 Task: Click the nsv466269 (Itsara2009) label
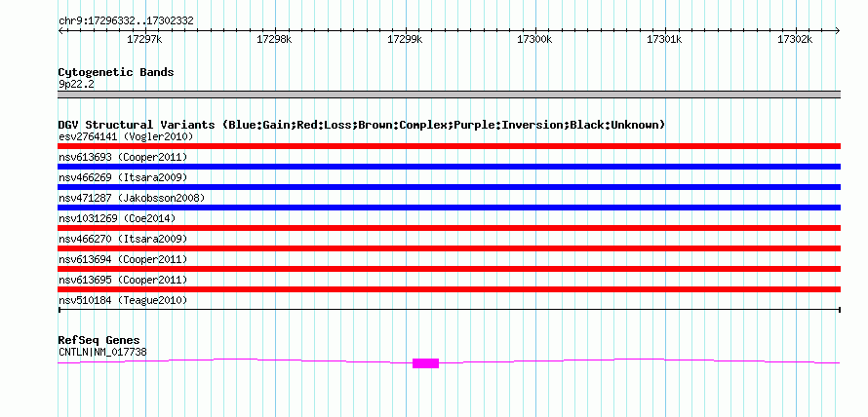123,177
